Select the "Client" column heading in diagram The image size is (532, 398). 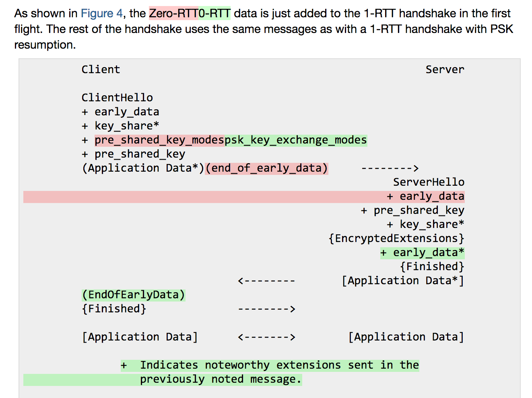101,70
